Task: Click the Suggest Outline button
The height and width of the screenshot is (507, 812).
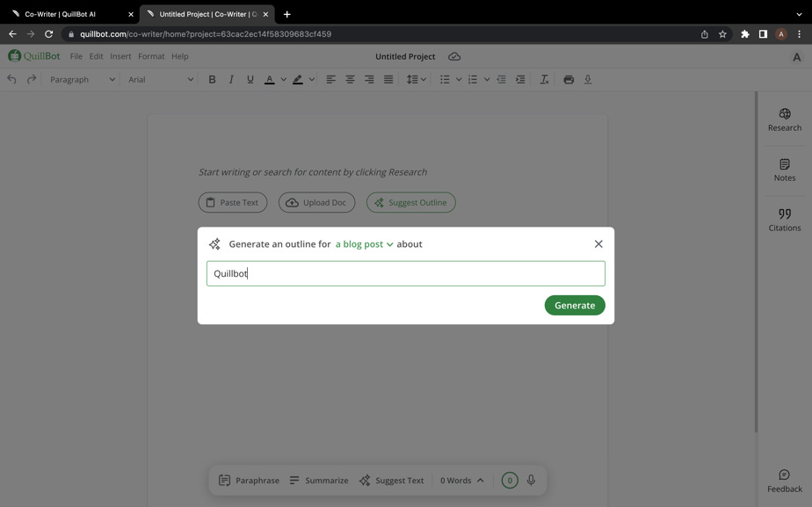Action: point(411,202)
